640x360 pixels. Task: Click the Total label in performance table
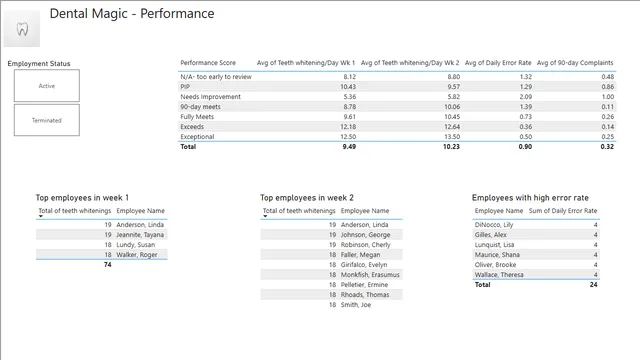coord(188,147)
